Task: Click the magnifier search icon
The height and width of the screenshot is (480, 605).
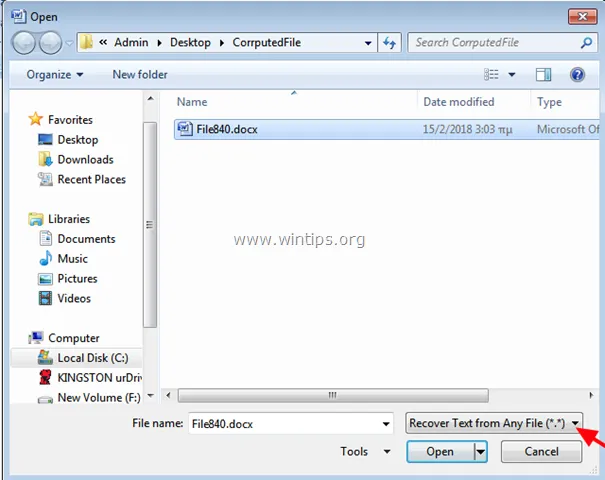Action: coord(586,42)
